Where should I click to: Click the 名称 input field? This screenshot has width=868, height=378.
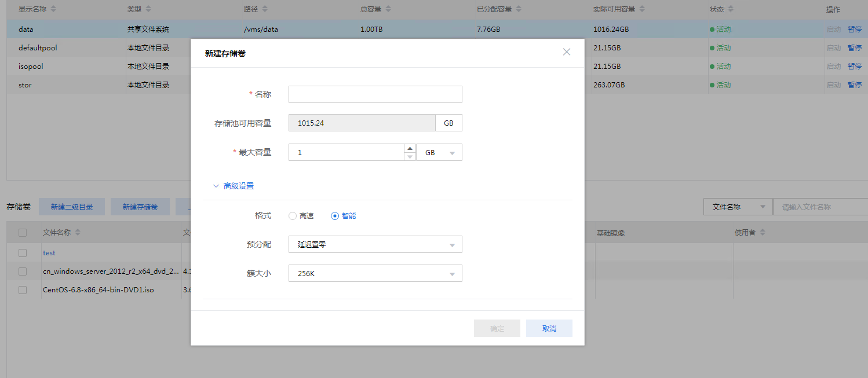tap(375, 94)
